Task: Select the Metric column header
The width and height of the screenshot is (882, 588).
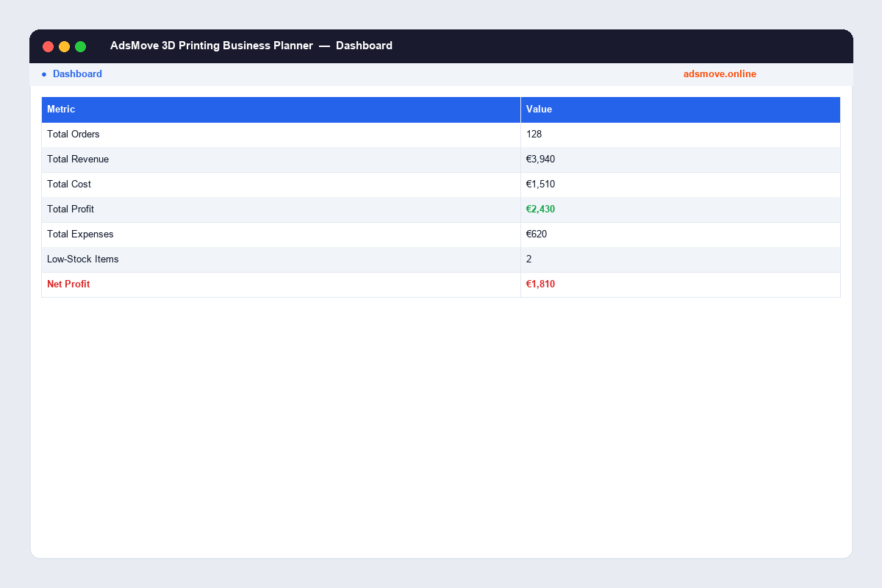Action: click(282, 110)
